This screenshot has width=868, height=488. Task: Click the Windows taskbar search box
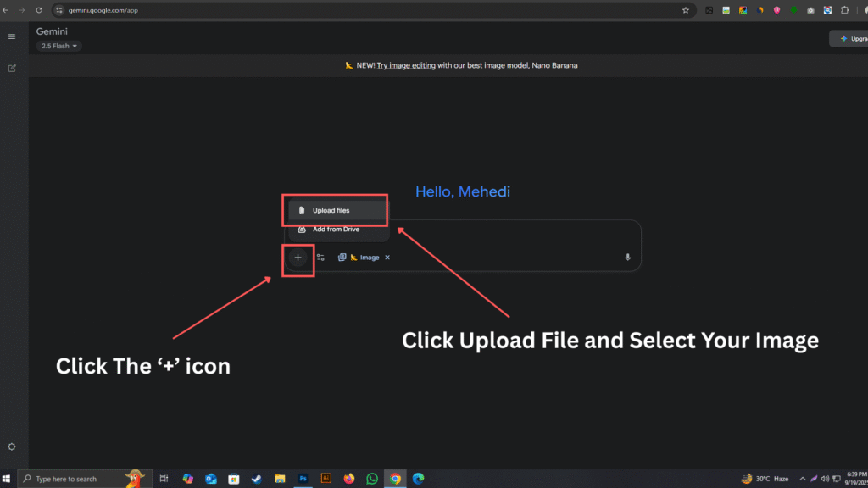click(76, 479)
